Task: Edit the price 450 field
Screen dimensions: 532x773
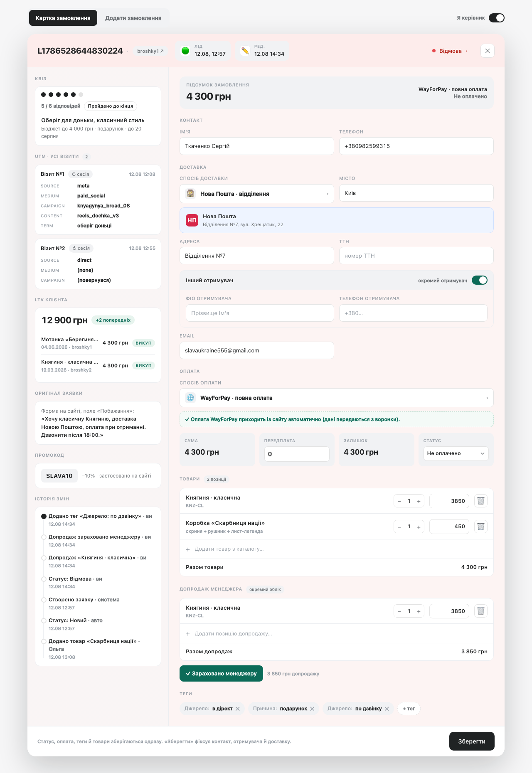Action: 449,527
